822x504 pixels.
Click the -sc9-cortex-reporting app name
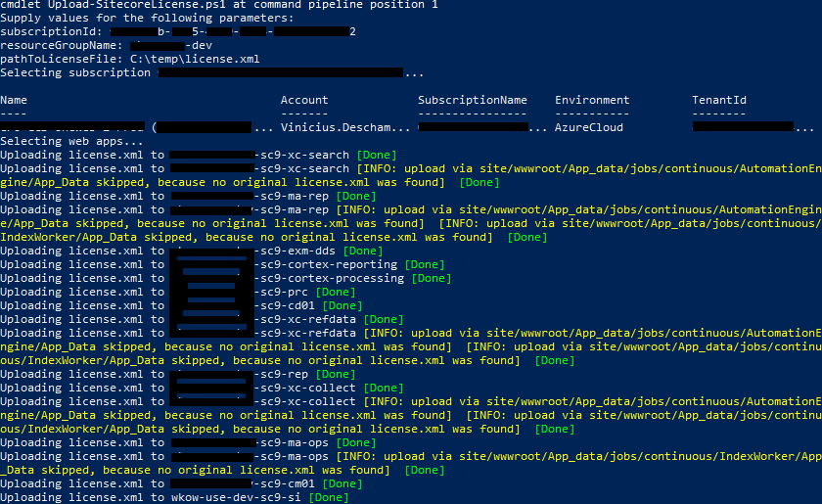[326, 264]
